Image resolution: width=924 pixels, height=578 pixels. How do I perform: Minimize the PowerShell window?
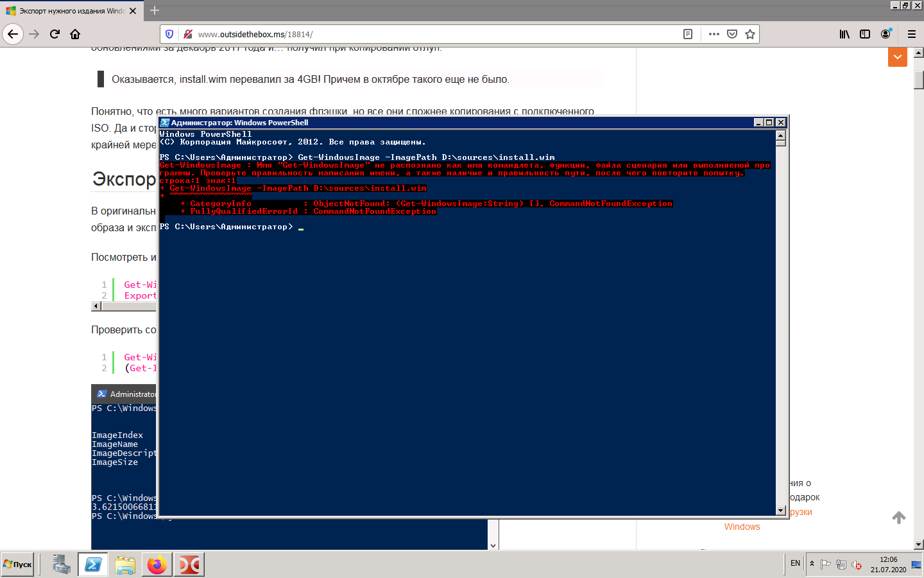pos(759,123)
